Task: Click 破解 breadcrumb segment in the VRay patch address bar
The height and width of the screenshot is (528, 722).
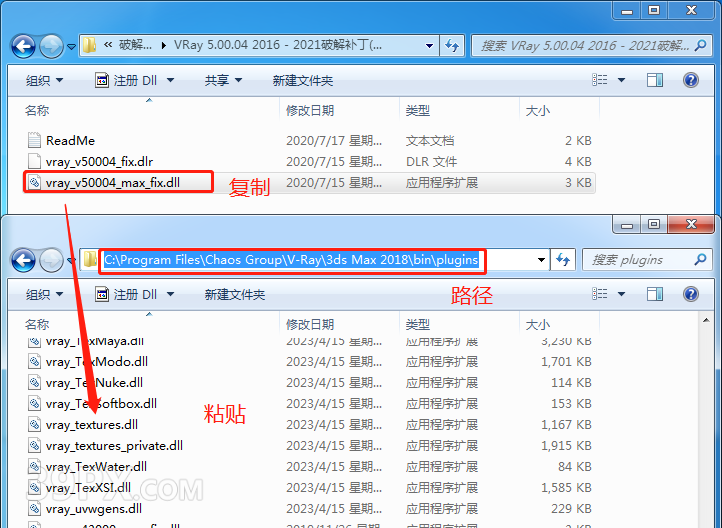Action: point(135,45)
